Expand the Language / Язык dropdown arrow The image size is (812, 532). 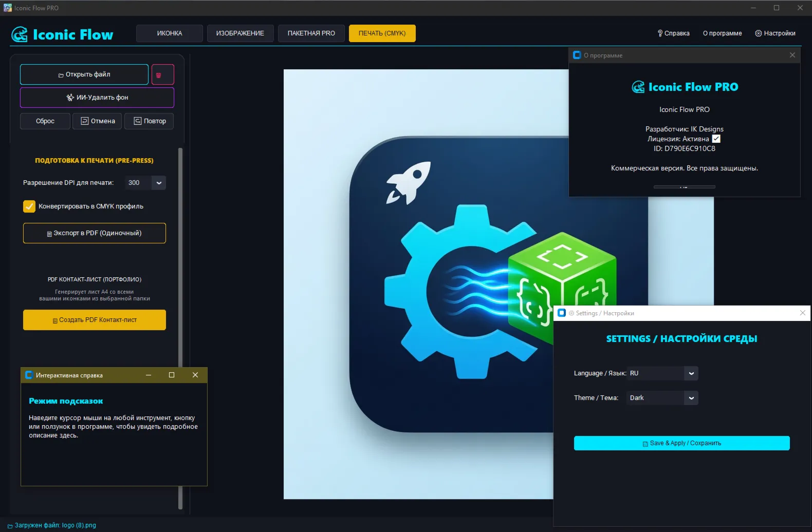pyautogui.click(x=691, y=373)
